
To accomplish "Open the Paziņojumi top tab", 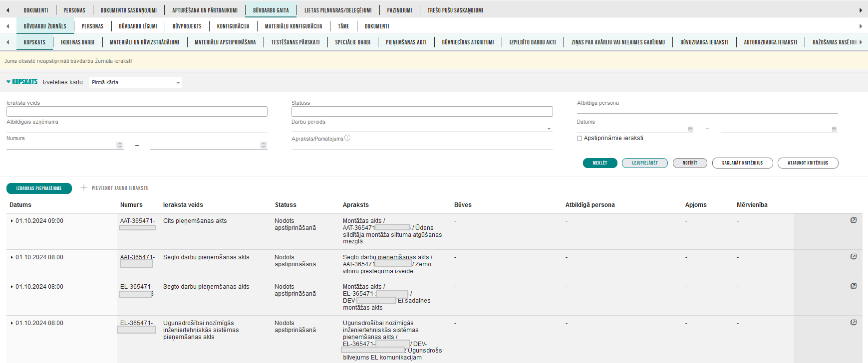I will click(400, 10).
